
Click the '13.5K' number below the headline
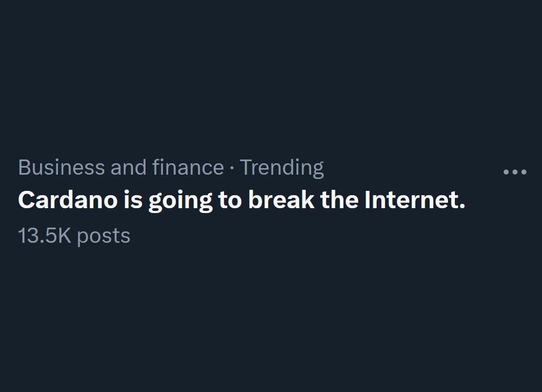point(44,236)
